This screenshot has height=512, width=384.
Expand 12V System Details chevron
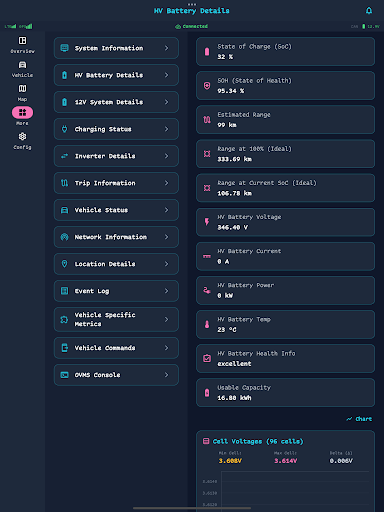(167, 102)
